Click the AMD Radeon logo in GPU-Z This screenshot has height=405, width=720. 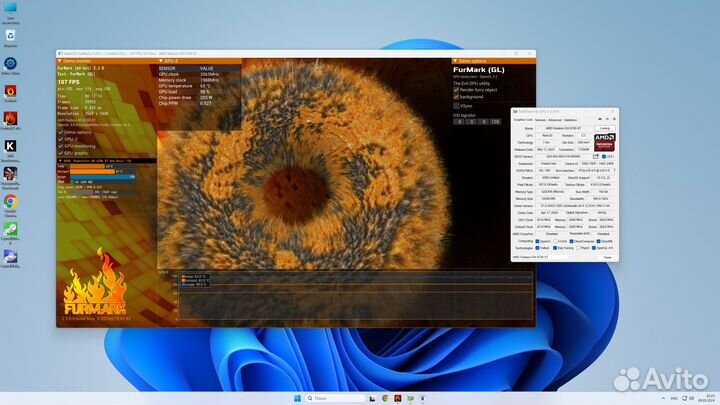coord(605,142)
